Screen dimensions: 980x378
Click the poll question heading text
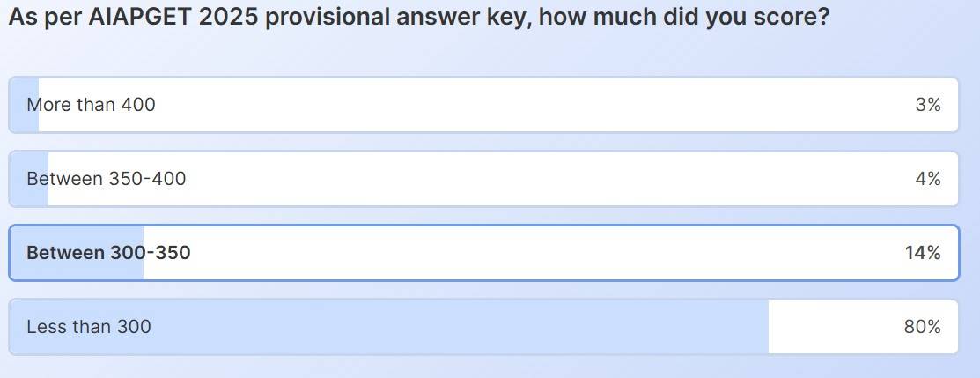pyautogui.click(x=418, y=18)
